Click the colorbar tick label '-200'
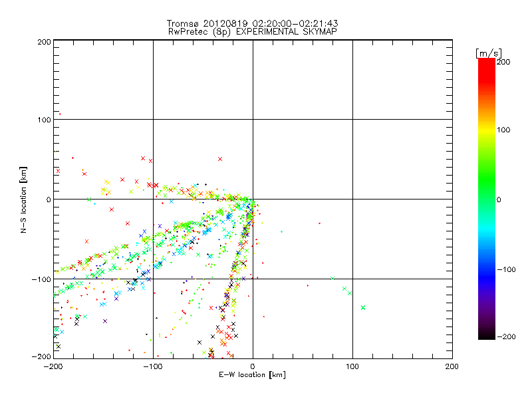The height and width of the screenshot is (399, 532). click(x=506, y=336)
